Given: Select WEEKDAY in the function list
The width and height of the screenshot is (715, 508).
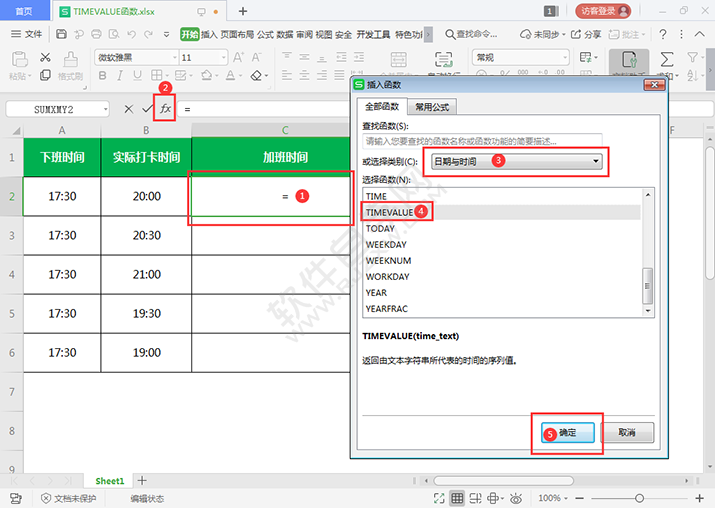Looking at the screenshot, I should [x=502, y=244].
